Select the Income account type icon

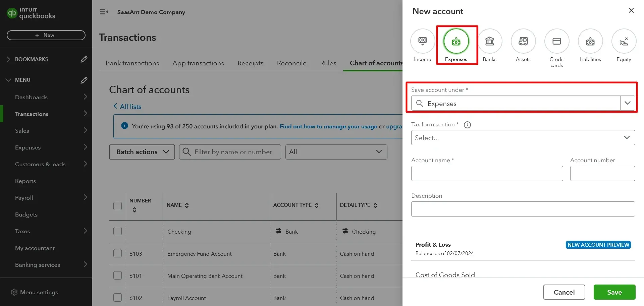[x=422, y=41]
